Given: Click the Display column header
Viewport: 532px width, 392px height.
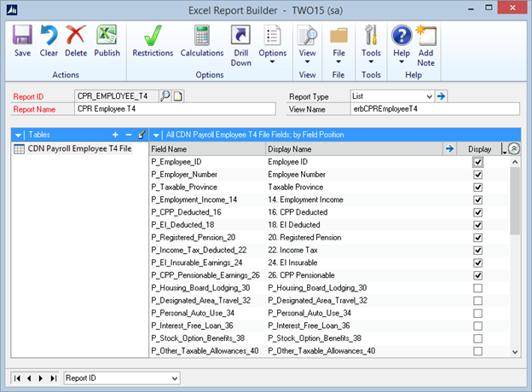Looking at the screenshot, I should pyautogui.click(x=479, y=149).
